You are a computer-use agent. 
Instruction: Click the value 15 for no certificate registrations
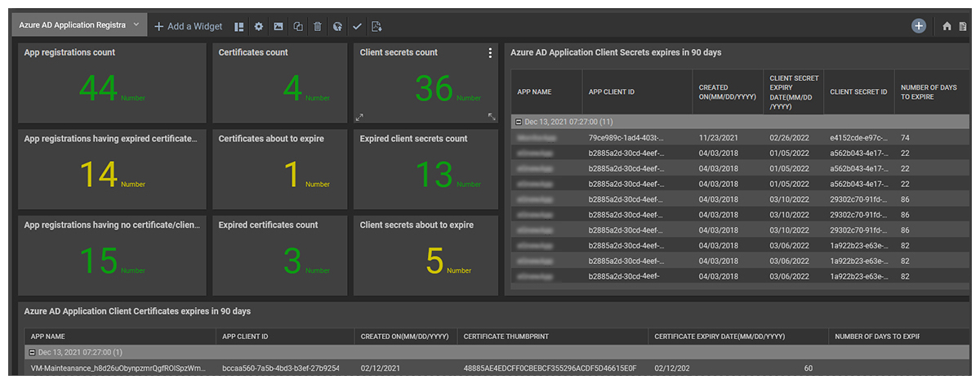(x=98, y=261)
